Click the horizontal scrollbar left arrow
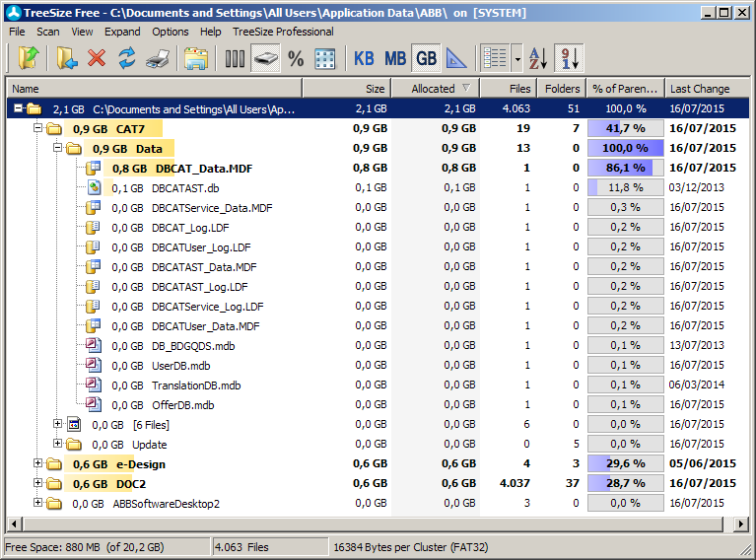Image resolution: width=756 pixels, height=560 pixels. tap(14, 524)
